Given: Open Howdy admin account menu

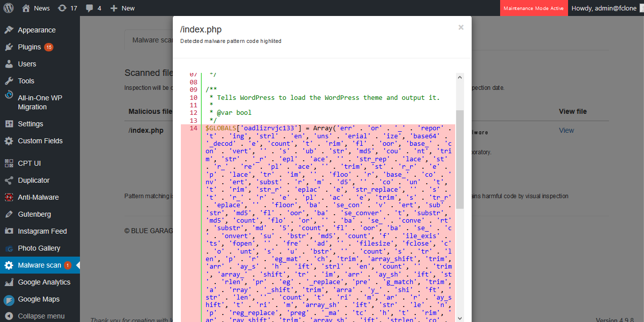Looking at the screenshot, I should [604, 8].
